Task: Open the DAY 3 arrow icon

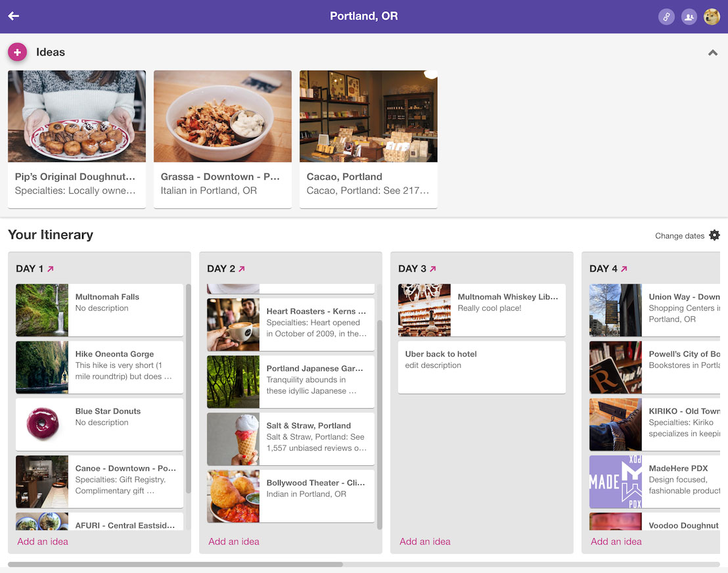Action: (433, 269)
